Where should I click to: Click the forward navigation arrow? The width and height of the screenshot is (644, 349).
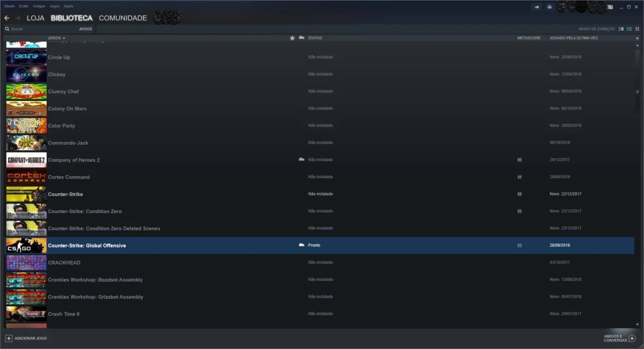18,18
